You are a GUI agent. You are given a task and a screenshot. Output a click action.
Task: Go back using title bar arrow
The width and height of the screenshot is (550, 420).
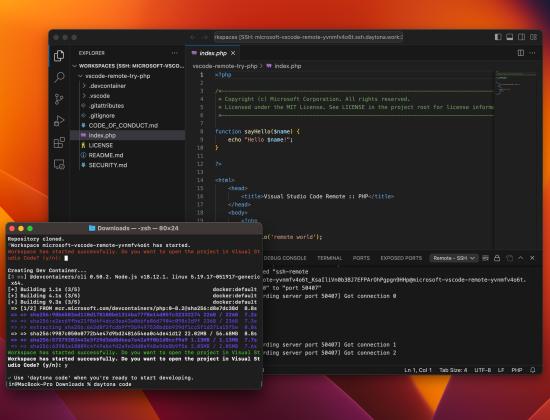coord(193,37)
